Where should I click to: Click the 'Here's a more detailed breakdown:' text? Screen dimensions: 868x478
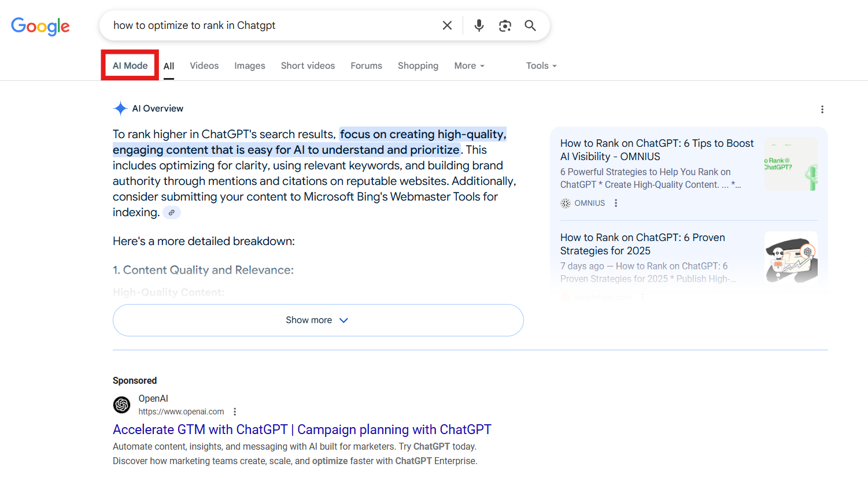pos(204,241)
